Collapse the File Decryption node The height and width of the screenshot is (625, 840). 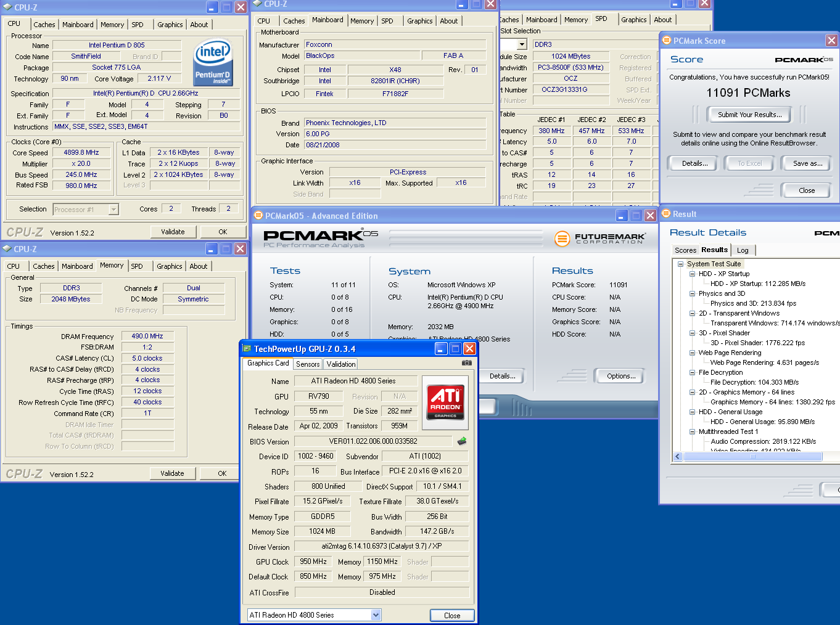tap(693, 372)
